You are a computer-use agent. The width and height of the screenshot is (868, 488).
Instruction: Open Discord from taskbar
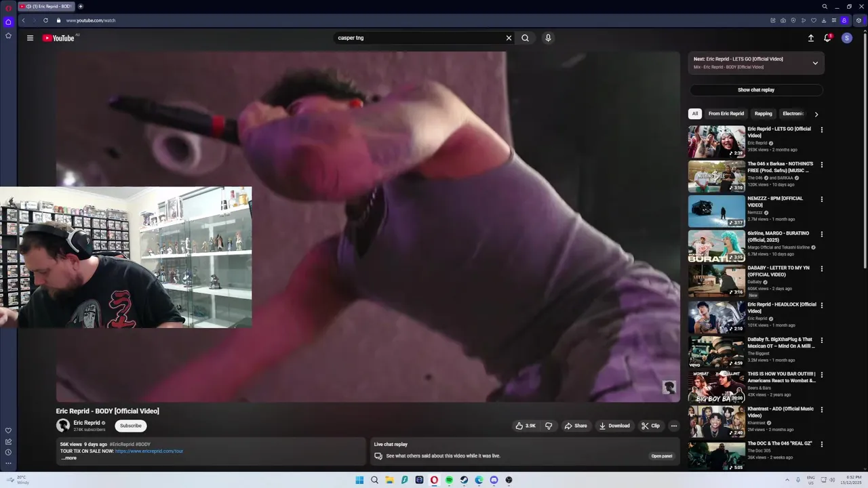click(x=494, y=480)
